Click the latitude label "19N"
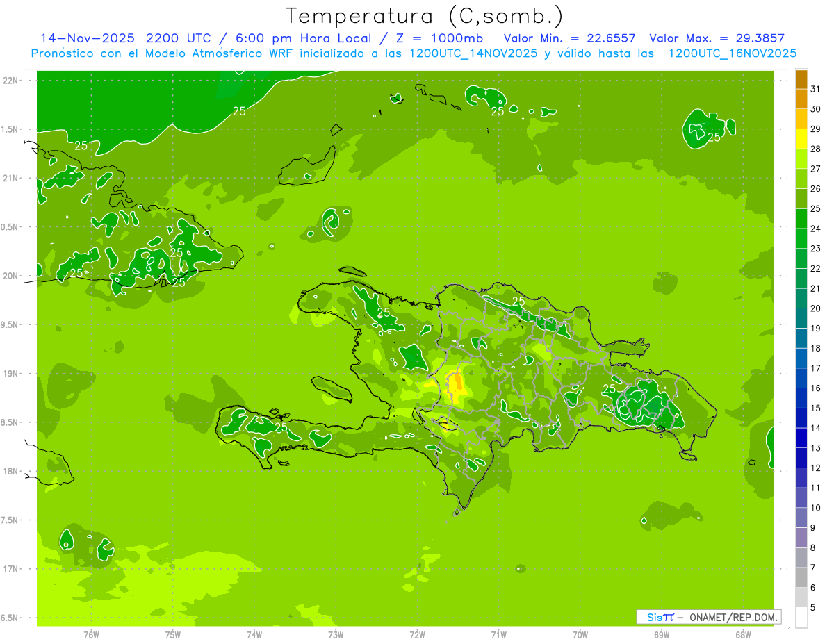834x644 pixels. tap(11, 374)
